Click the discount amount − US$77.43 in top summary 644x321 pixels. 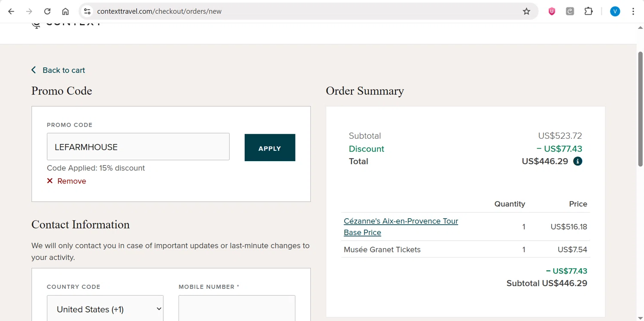click(x=559, y=149)
